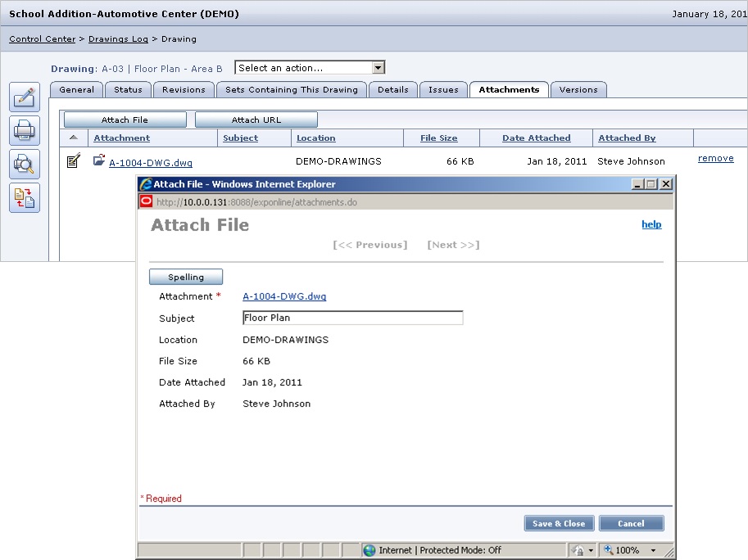Click the Edit pencil icon in left sidebar
The height and width of the screenshot is (560, 748).
(x=24, y=97)
